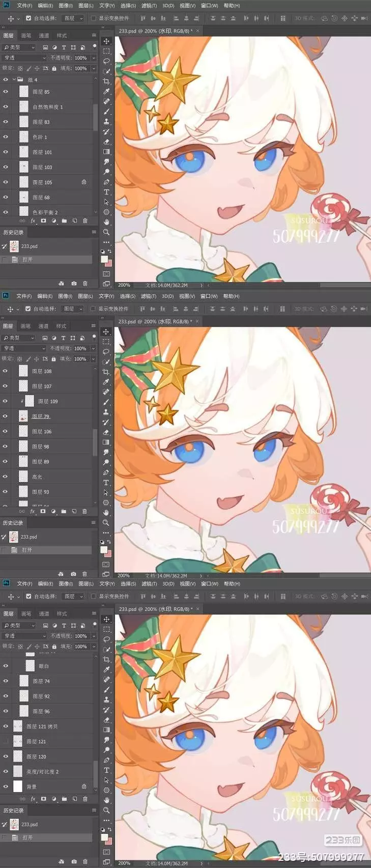Select History Brush tool in the 图层 108 window
Image resolution: width=371 pixels, height=868 pixels.
coord(106,422)
